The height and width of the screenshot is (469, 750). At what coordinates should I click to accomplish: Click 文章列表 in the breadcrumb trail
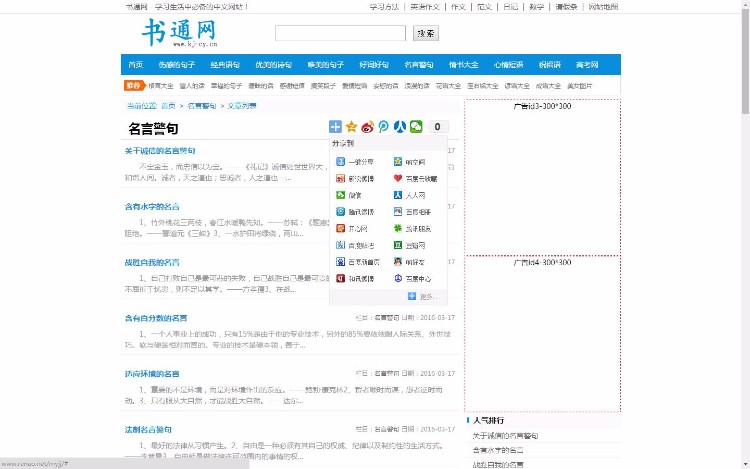[x=242, y=106]
